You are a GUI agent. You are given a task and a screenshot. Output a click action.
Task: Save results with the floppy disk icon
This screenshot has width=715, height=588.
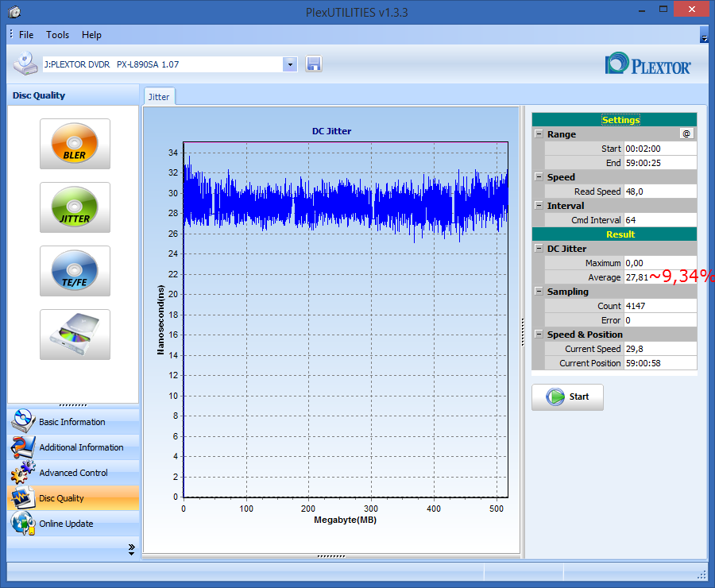click(314, 64)
